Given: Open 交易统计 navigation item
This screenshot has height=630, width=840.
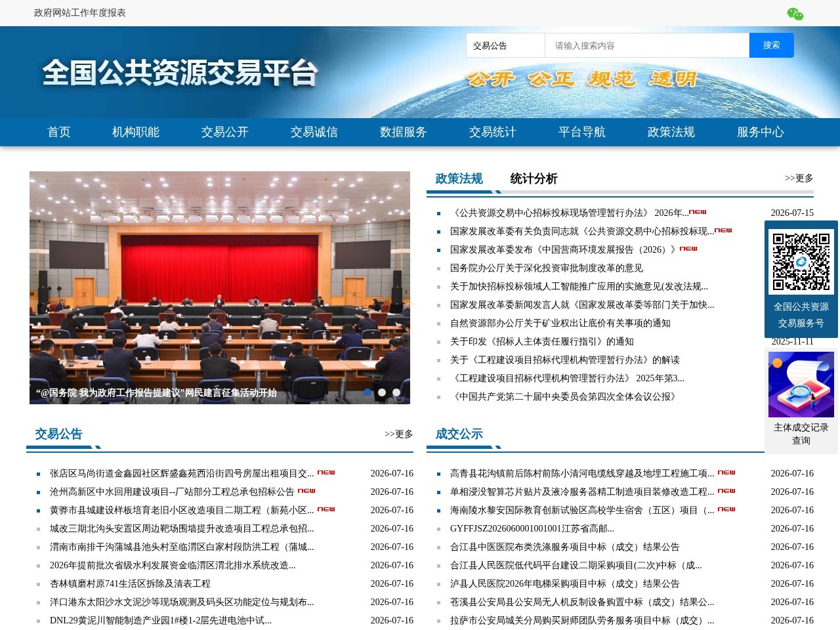Looking at the screenshot, I should 493,132.
